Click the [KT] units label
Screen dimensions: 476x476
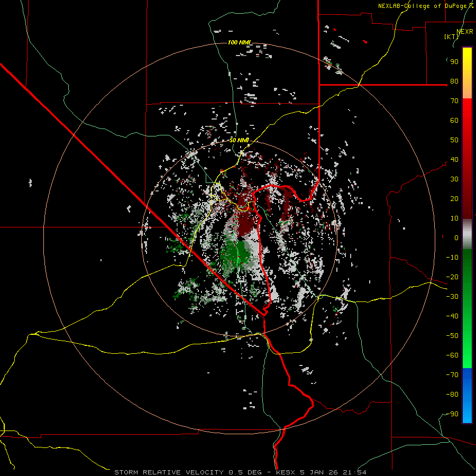point(451,36)
